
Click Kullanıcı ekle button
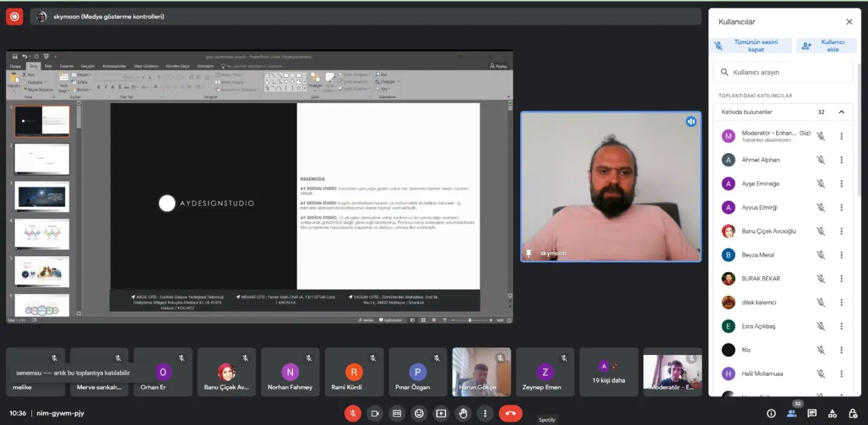826,46
